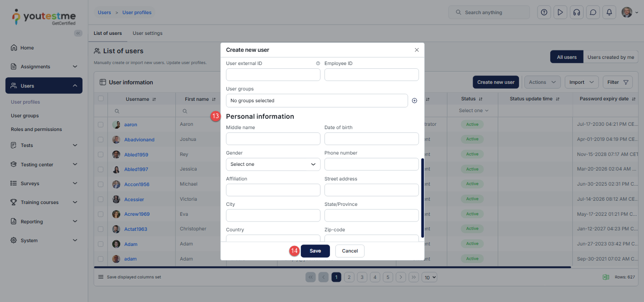
Task: Collapse the sidebar with double-arrow icon
Action: click(x=78, y=33)
